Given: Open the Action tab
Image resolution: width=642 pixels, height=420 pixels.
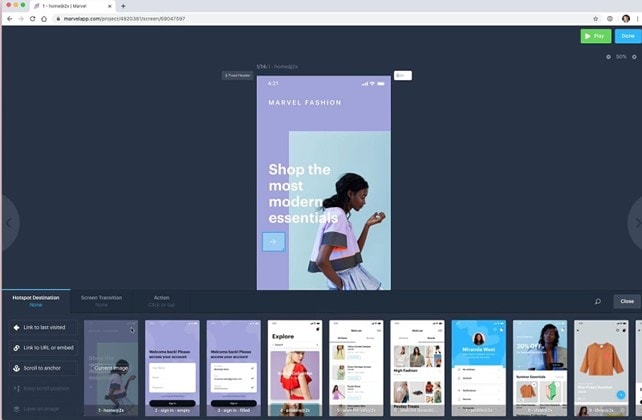Looking at the screenshot, I should (161, 301).
